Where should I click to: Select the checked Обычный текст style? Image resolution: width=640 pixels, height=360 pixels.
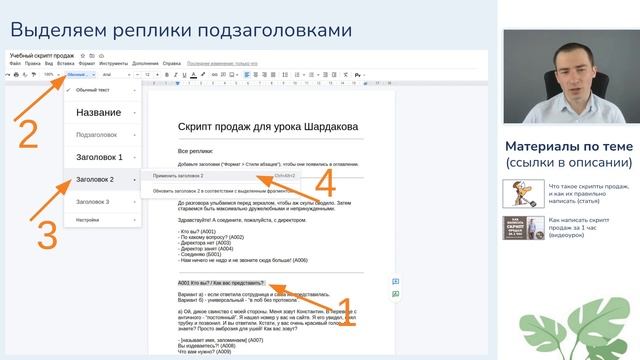[x=102, y=90]
